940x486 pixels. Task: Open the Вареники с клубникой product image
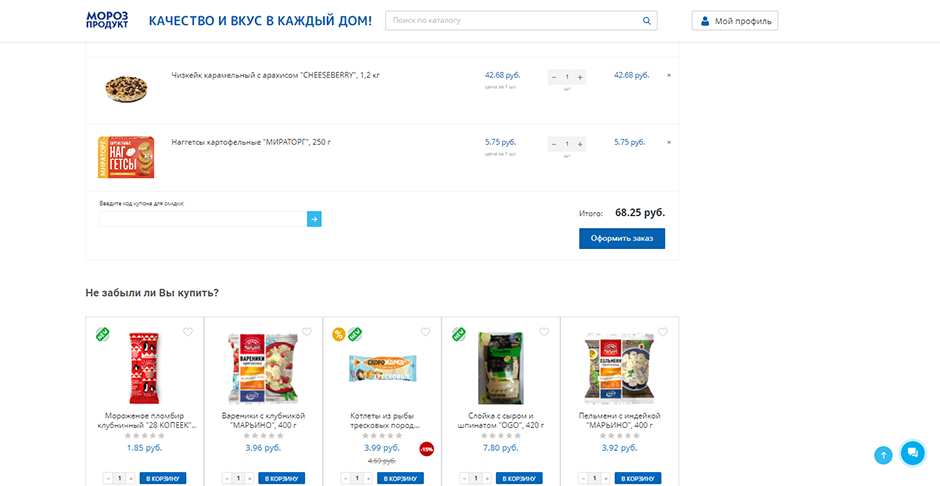click(263, 368)
